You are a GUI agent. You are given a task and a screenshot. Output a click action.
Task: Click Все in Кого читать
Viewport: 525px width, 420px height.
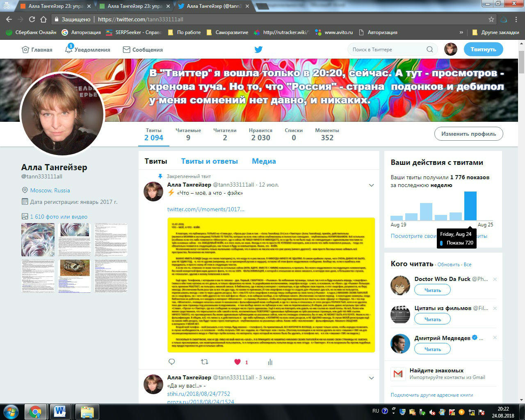click(468, 265)
